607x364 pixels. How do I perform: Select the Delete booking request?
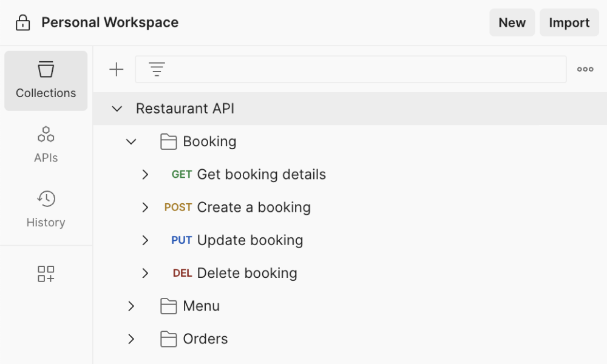point(246,273)
